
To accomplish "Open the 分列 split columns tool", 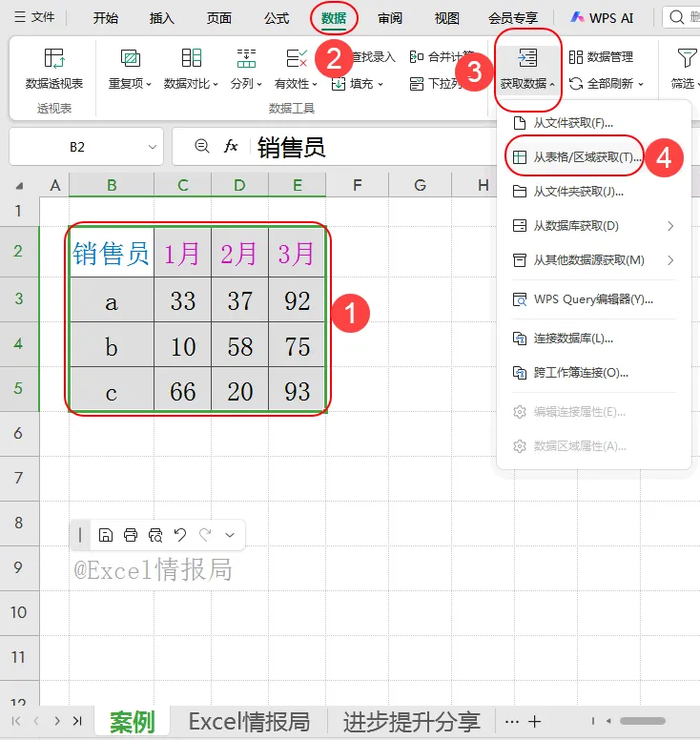I will 246,69.
